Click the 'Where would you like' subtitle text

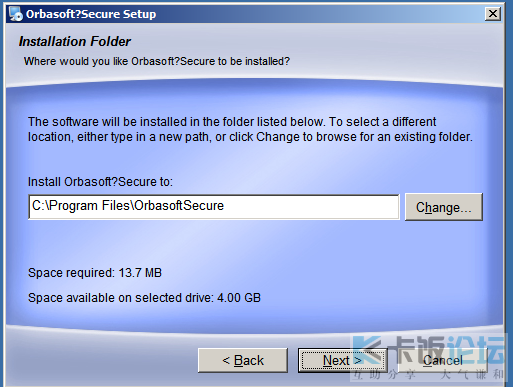(157, 61)
